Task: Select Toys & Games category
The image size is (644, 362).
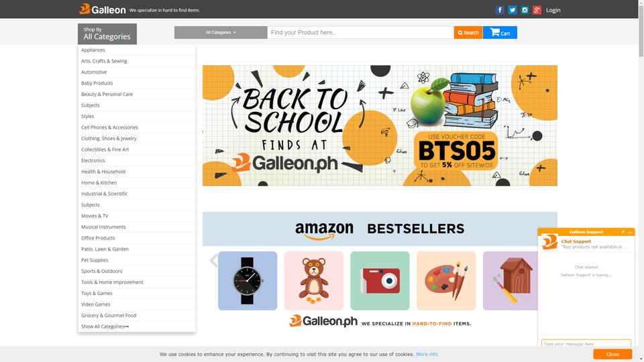Action: coord(97,294)
